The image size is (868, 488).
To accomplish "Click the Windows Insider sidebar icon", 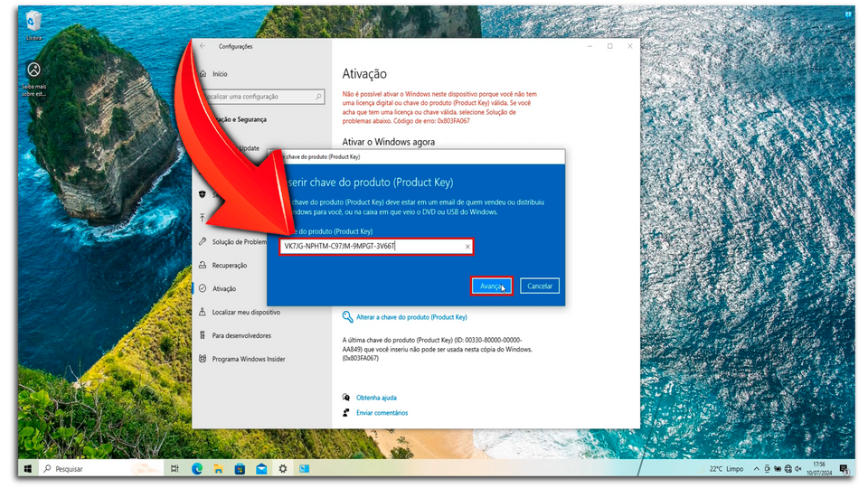I will click(203, 359).
